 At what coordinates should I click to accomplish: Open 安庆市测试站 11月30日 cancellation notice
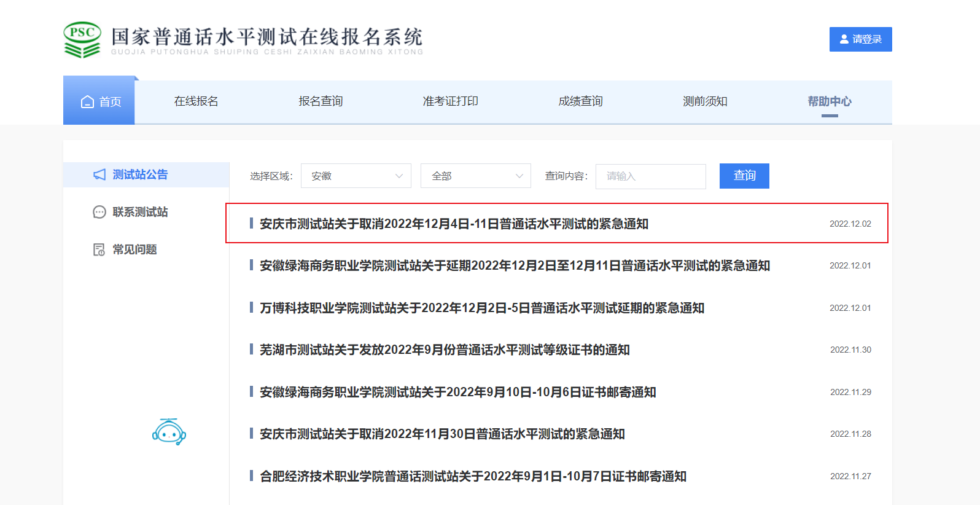(443, 434)
